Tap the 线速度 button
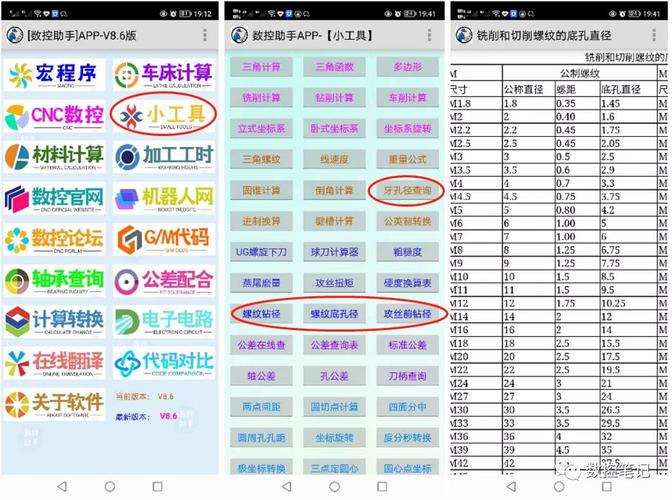The width and height of the screenshot is (672, 500). tap(334, 159)
